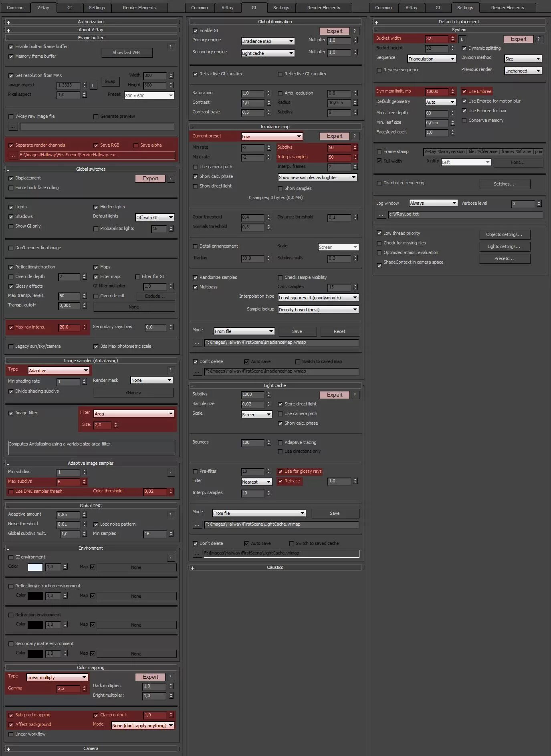
Task: Click browse '...' button for irradiance map auto save path
Action: coord(197,371)
